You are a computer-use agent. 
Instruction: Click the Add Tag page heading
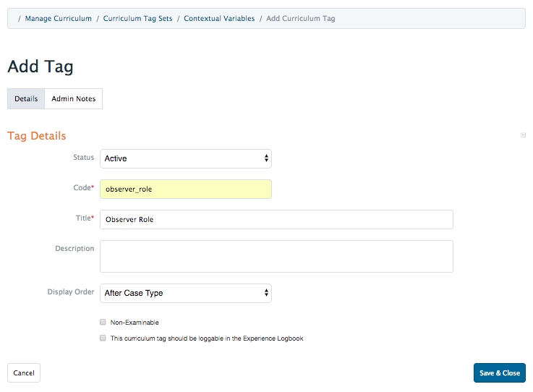point(40,67)
